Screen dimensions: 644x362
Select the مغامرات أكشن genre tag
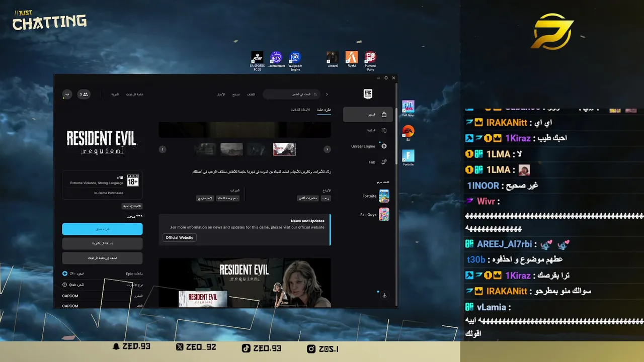tap(308, 198)
